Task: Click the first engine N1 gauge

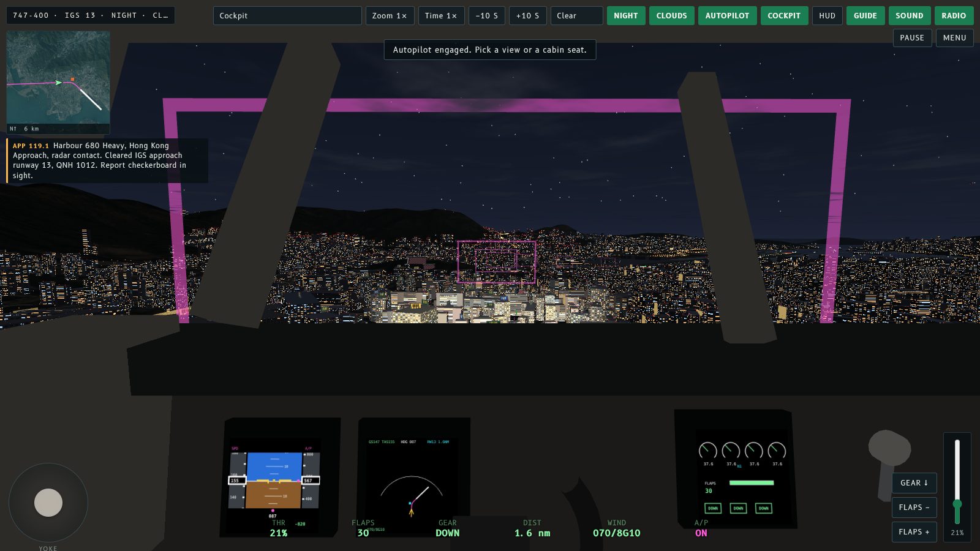Action: click(707, 451)
